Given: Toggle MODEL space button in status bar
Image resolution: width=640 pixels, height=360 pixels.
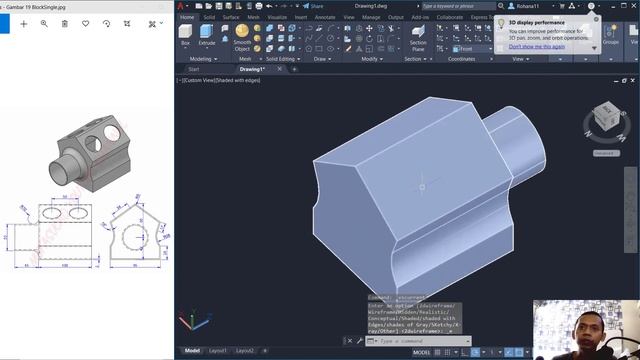Looking at the screenshot, I should [421, 352].
